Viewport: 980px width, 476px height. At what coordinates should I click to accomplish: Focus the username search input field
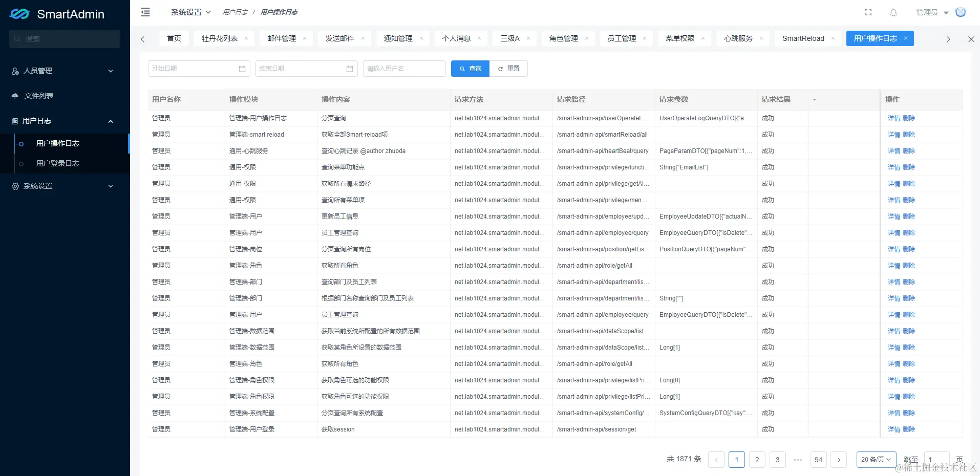[404, 69]
